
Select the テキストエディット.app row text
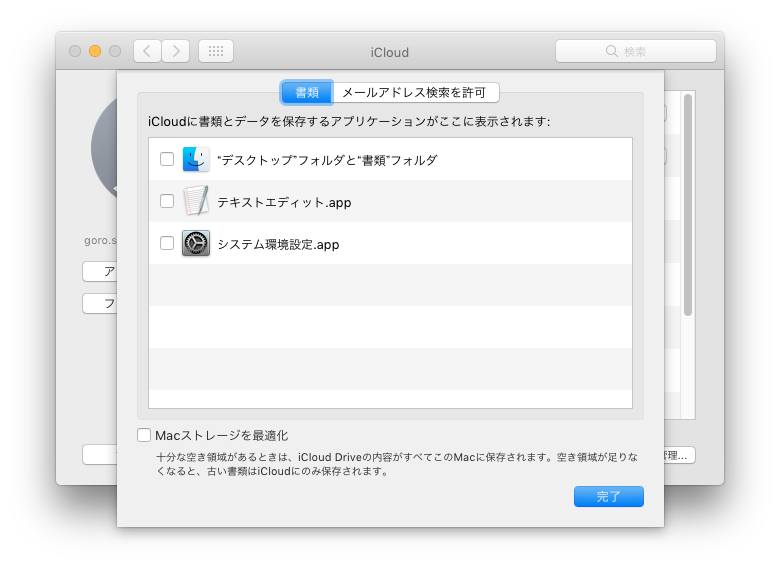284,202
